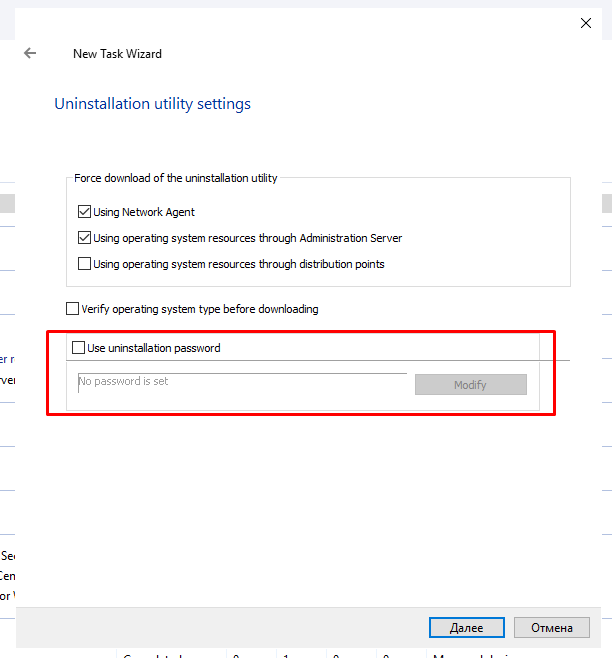Click the No password is set field
This screenshot has height=658, width=612.
242,382
